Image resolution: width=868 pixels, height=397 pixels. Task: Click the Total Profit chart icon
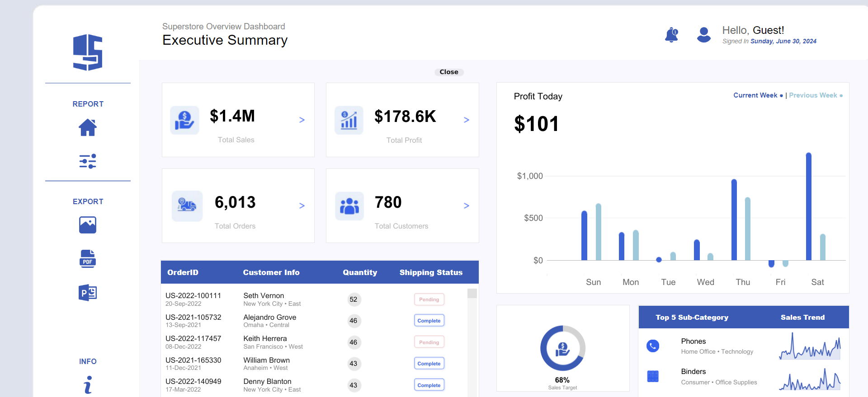click(x=349, y=120)
